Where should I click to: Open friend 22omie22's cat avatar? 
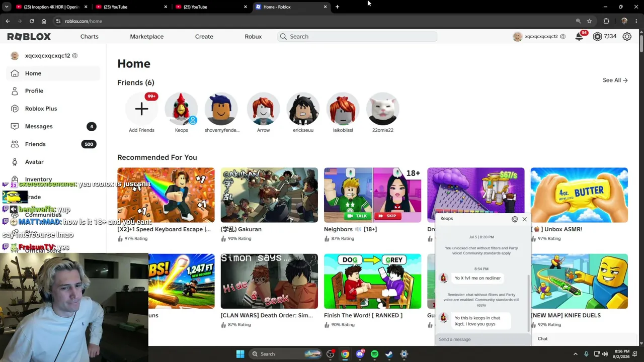tap(383, 109)
